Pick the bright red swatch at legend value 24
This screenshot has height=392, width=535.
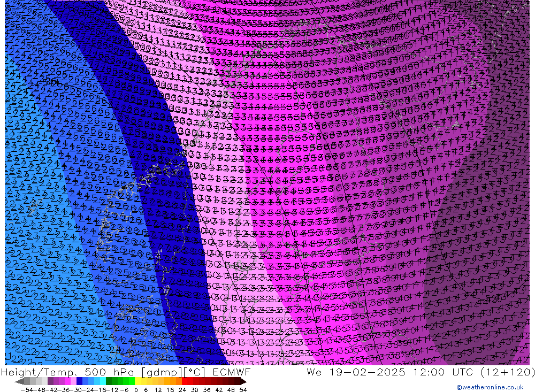[185, 381]
